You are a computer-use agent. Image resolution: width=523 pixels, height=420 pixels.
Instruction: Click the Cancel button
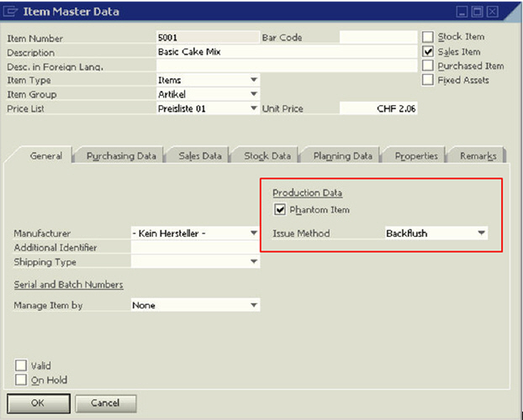coord(105,403)
